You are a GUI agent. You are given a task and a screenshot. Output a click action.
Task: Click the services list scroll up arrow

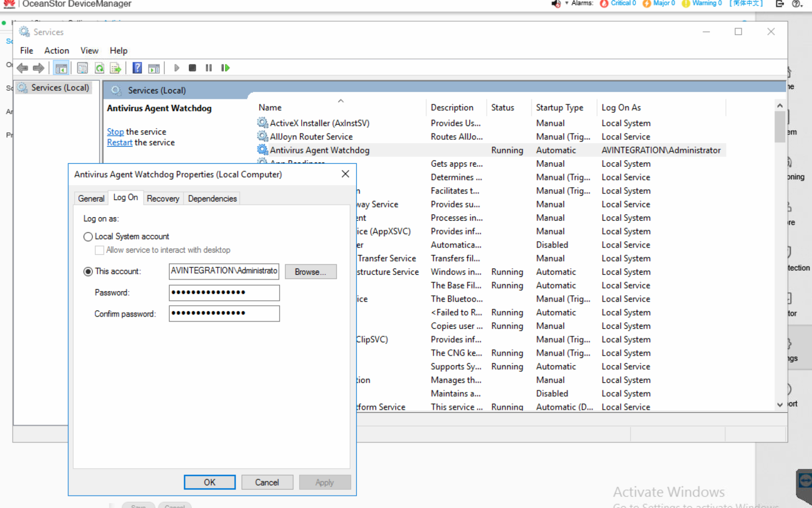tap(780, 106)
